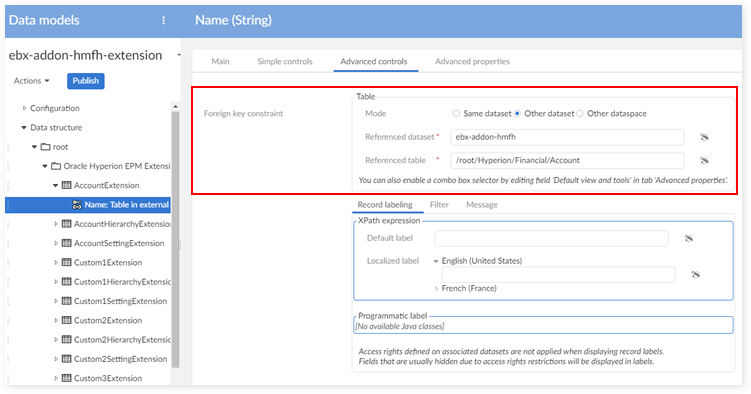Select the AccountHierarchyExtension tree item

(x=122, y=224)
